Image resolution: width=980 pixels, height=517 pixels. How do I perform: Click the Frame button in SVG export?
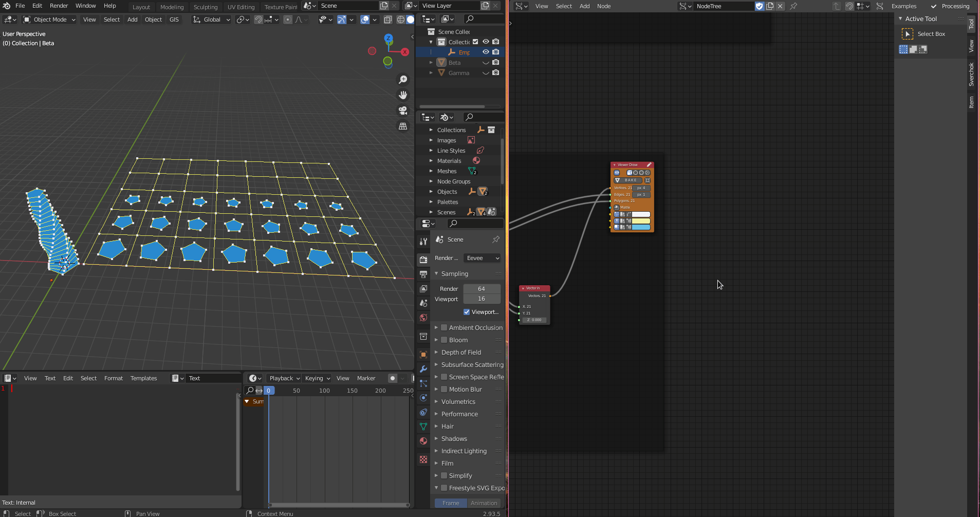pyautogui.click(x=451, y=503)
